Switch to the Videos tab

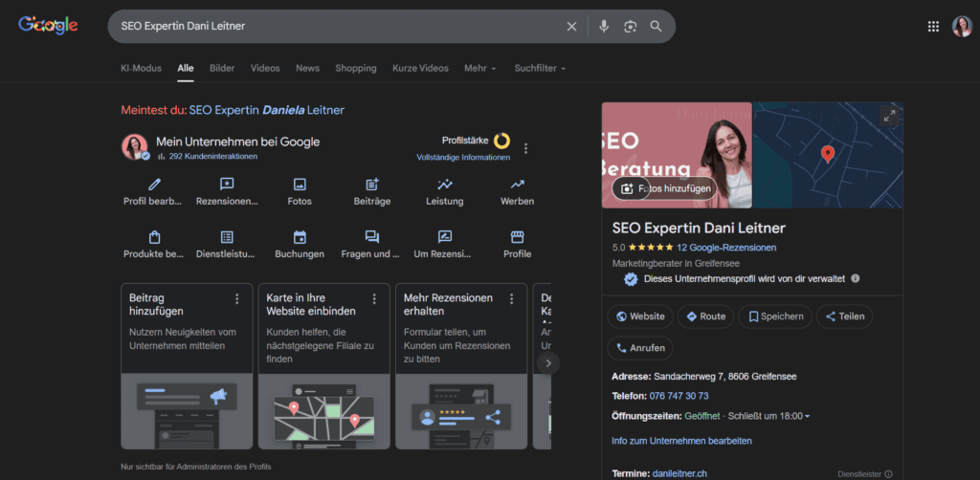(265, 68)
